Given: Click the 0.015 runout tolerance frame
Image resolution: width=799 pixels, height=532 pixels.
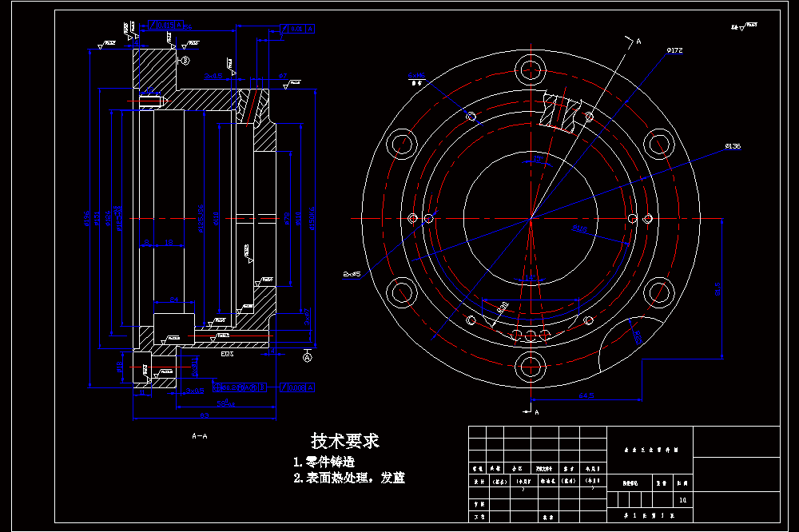Looking at the screenshot, I should coord(166,25).
